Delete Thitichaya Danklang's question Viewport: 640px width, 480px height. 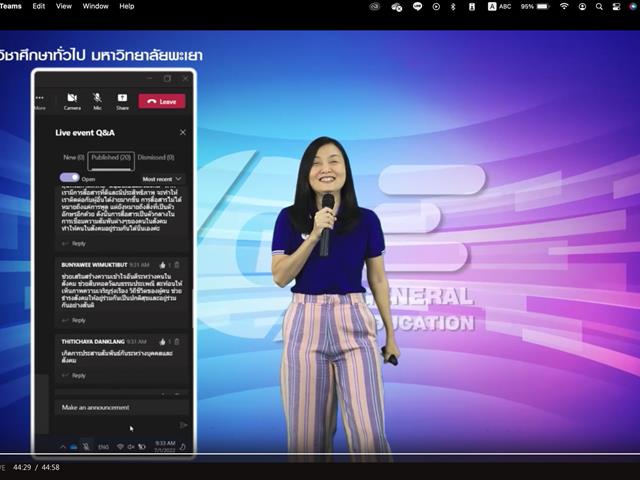177,342
